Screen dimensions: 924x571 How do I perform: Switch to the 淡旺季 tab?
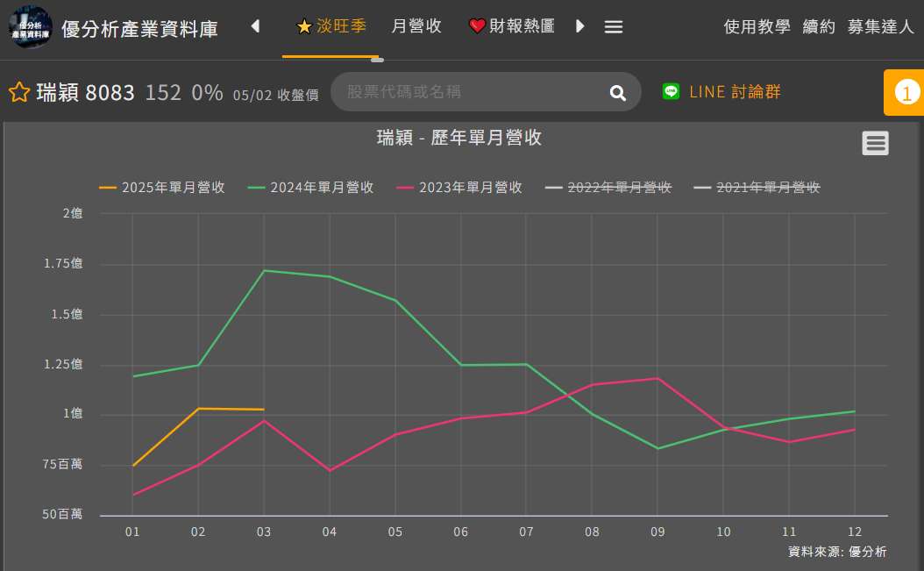(x=331, y=26)
